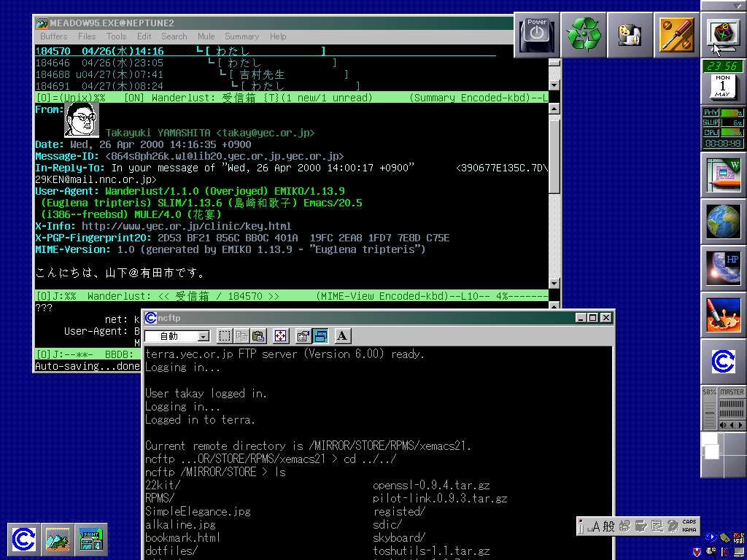Screen dimensions: 747x560
Task: Toggle KANA on the IME bar
Action: point(689,529)
